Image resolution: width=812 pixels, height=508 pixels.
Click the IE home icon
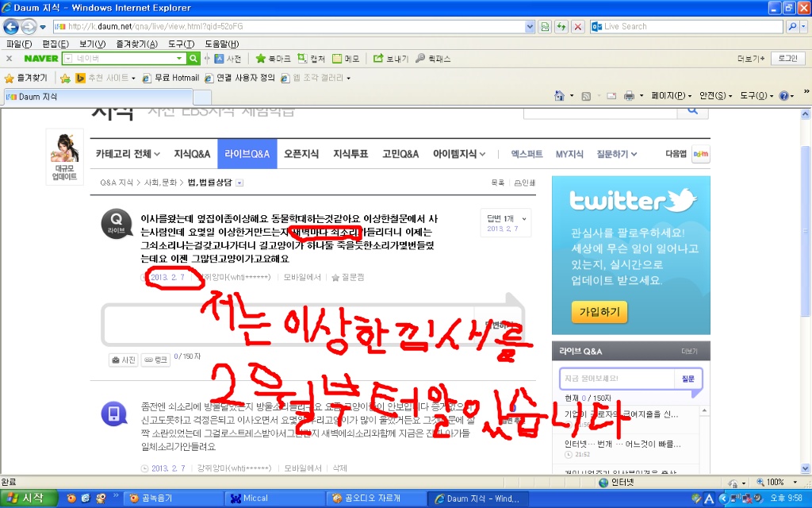559,96
